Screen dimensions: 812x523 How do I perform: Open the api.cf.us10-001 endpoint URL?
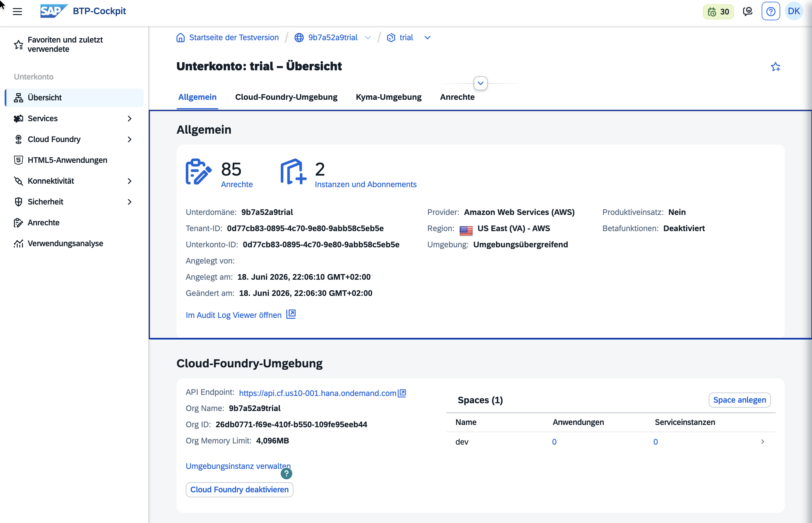(318, 393)
